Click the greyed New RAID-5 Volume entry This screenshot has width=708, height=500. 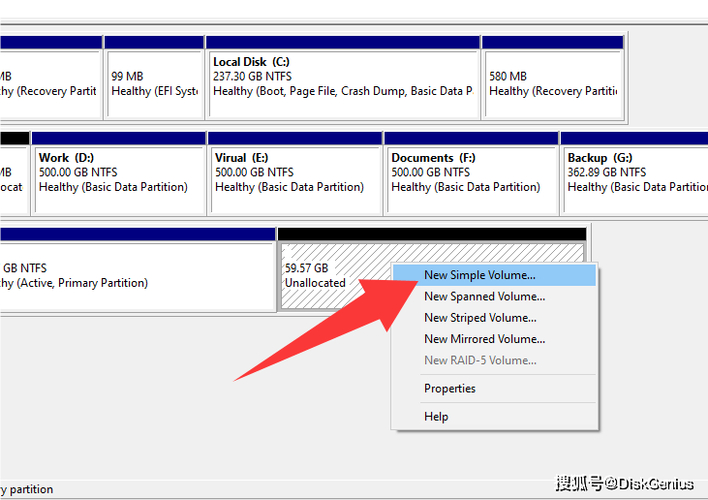click(494, 360)
